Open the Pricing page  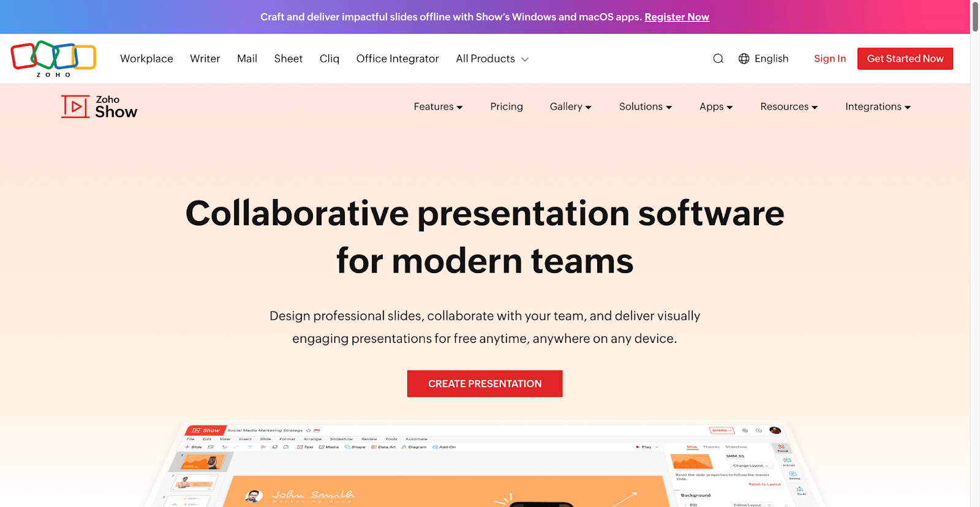[x=507, y=107]
